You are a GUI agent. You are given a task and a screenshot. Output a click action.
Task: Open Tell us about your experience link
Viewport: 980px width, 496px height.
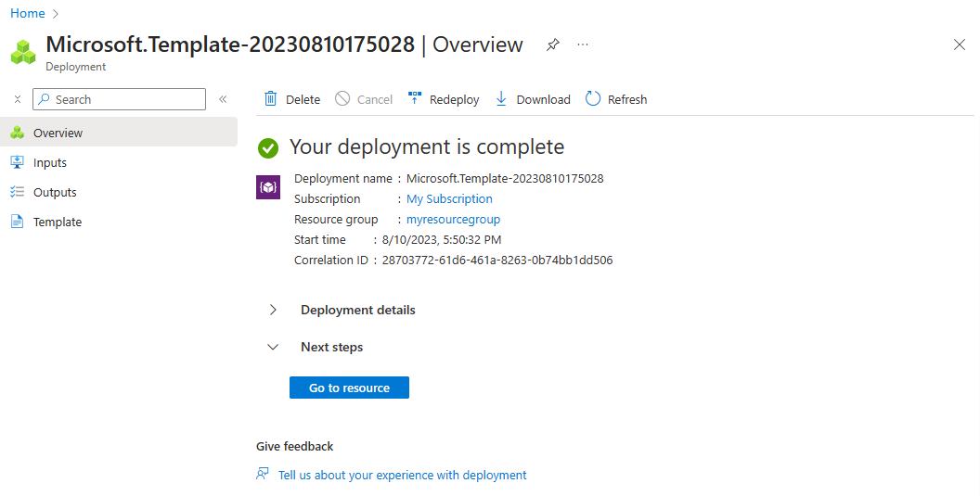coord(403,475)
